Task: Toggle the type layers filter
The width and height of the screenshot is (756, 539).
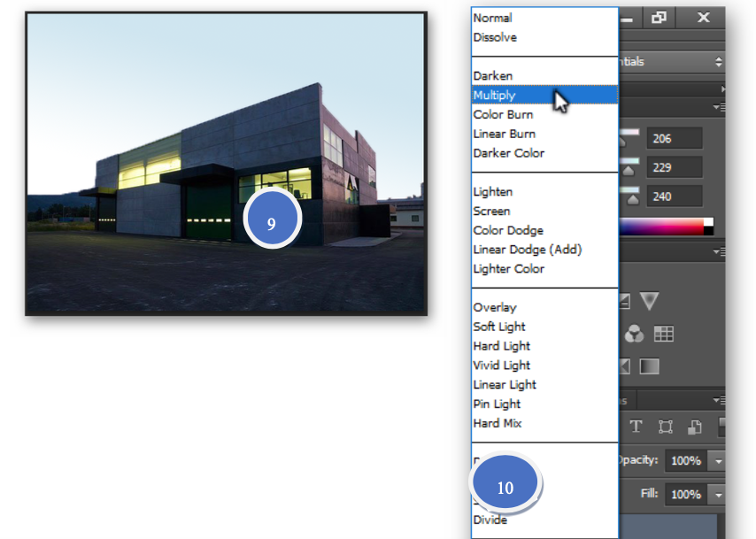Action: point(636,427)
